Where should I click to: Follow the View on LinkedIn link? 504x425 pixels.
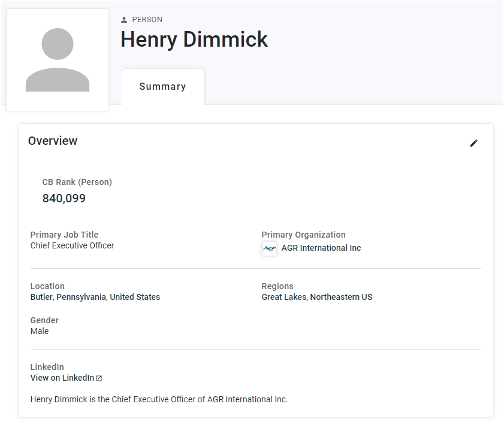62,378
